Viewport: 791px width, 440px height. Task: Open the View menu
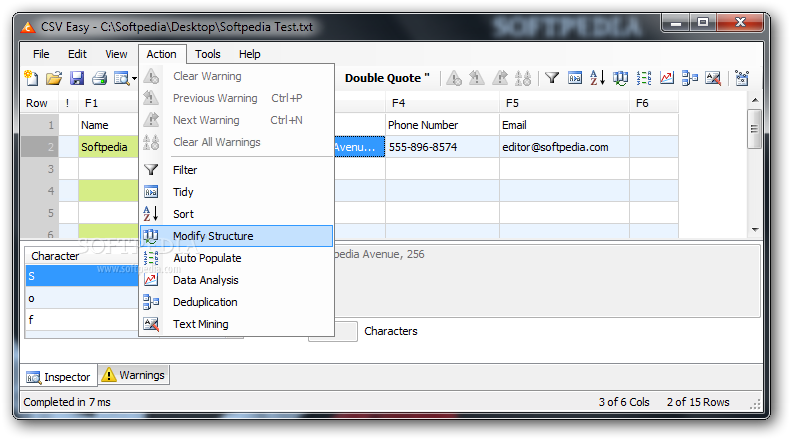[x=116, y=54]
